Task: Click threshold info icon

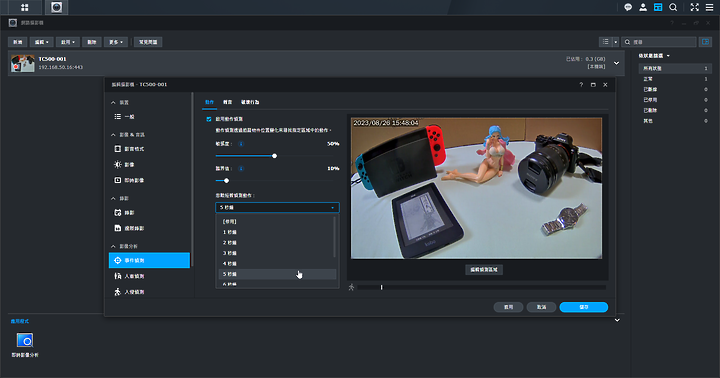Action: coord(241,169)
